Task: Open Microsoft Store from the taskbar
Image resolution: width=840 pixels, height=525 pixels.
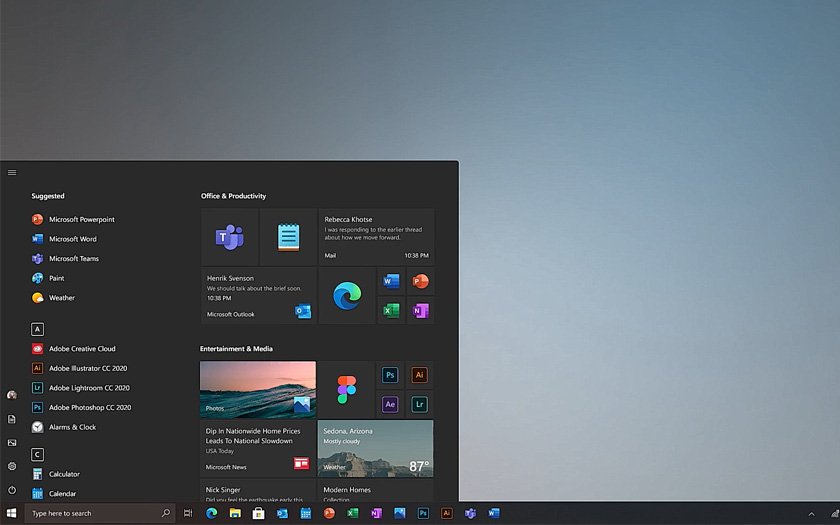Action: (258, 513)
